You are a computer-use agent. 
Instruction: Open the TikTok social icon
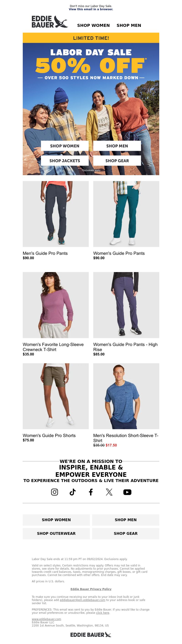(73, 492)
